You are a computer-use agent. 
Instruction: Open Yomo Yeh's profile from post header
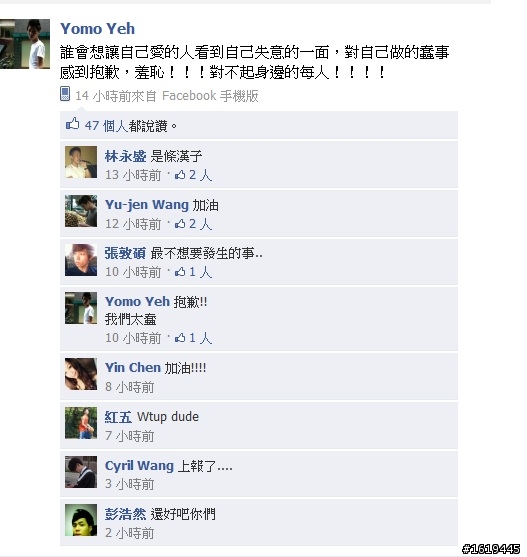(98, 29)
